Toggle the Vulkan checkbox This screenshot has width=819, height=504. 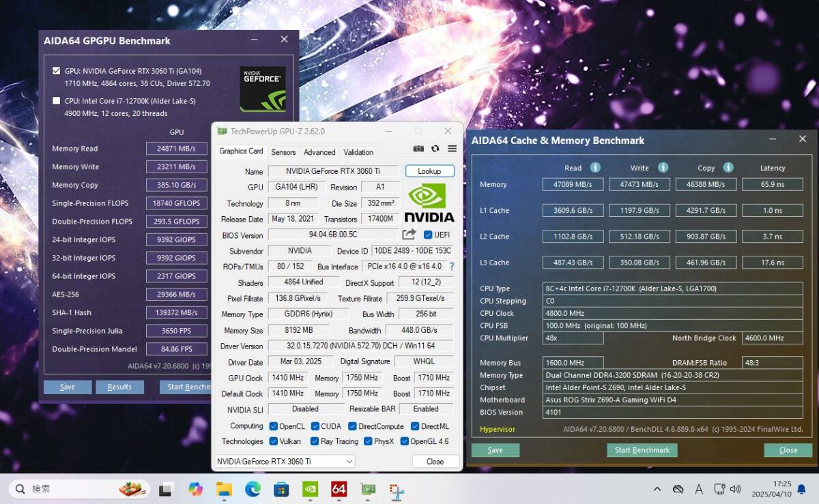tap(273, 441)
